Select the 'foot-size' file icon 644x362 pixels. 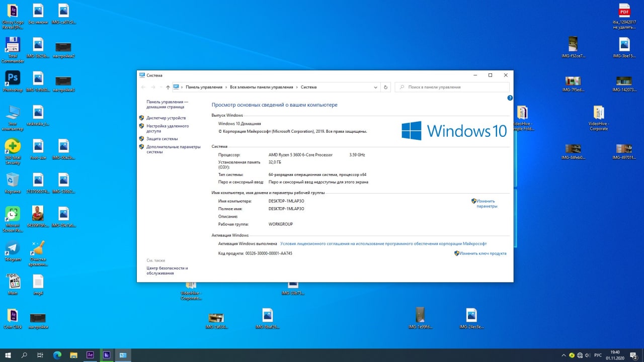(38, 149)
